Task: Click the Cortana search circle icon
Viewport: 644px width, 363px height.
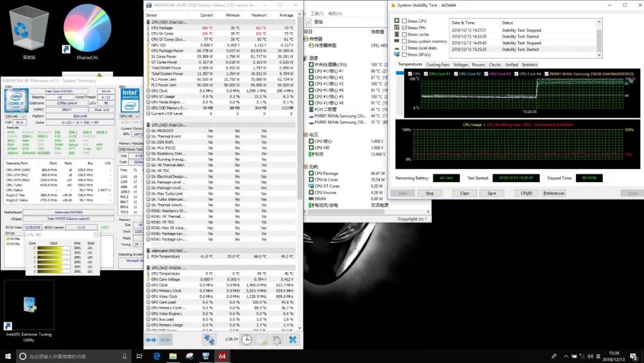Action: (23, 356)
